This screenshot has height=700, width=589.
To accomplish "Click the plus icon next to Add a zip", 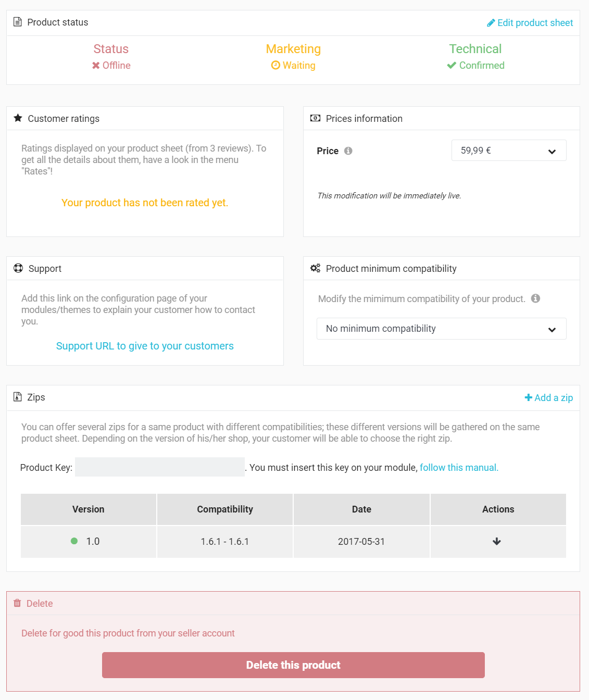I will [528, 397].
